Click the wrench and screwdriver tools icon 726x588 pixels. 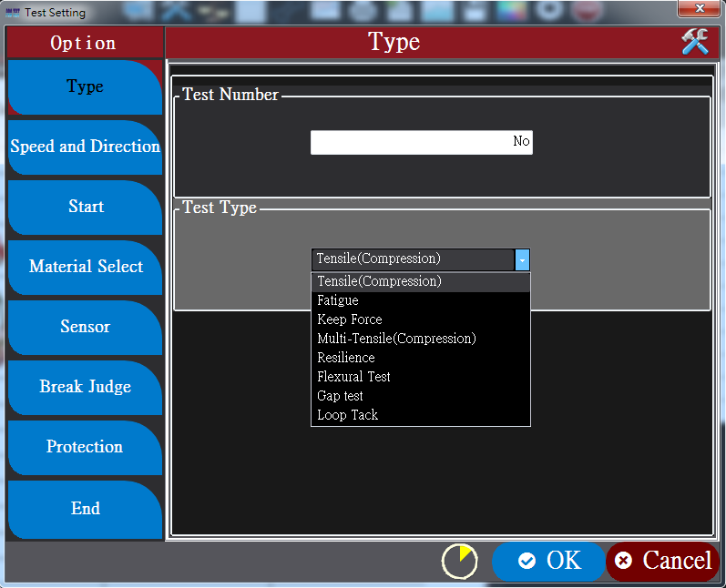694,42
